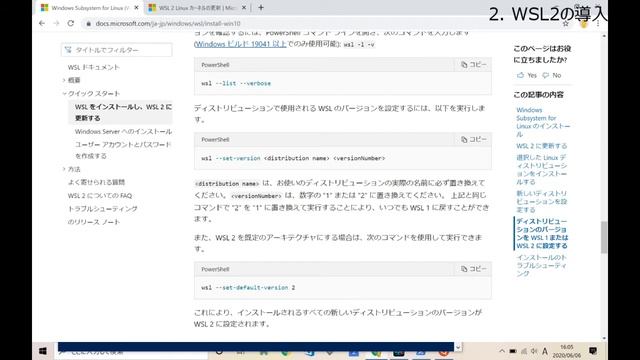The image size is (640, 360).
Task: Copy the wsl --list --verbose command
Action: coord(474,64)
